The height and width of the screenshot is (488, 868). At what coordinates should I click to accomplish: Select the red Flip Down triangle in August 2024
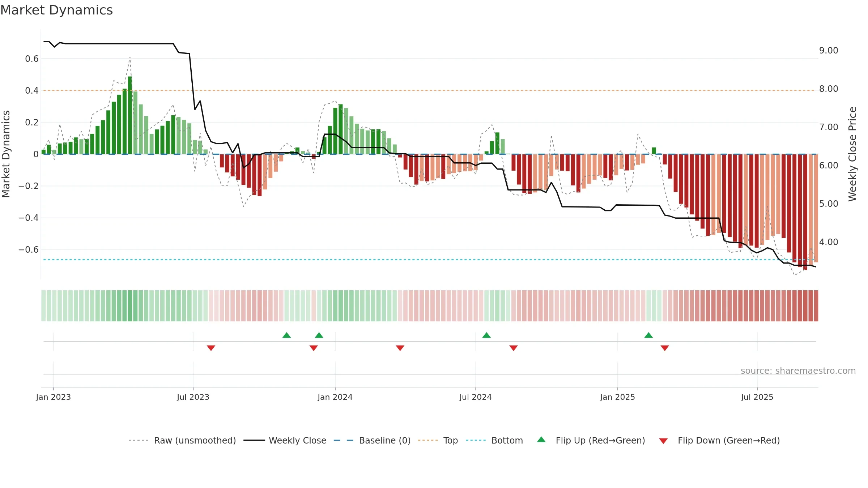tap(514, 348)
